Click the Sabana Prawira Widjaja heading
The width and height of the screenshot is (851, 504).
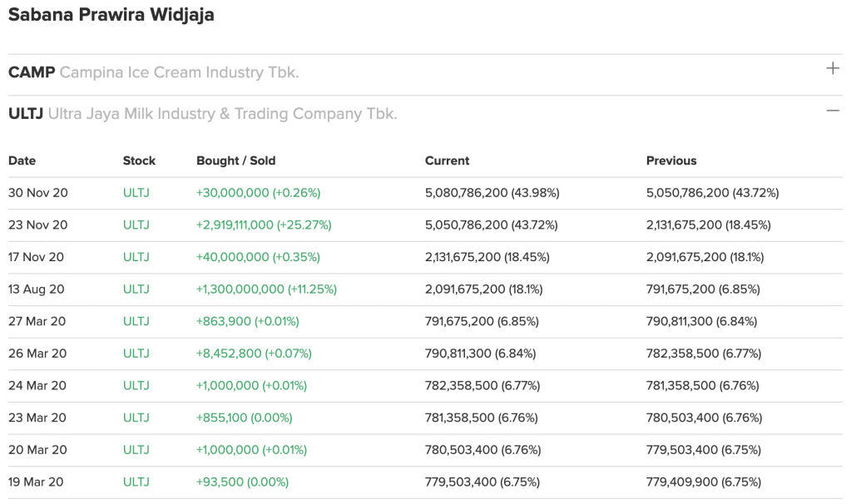pos(111,15)
